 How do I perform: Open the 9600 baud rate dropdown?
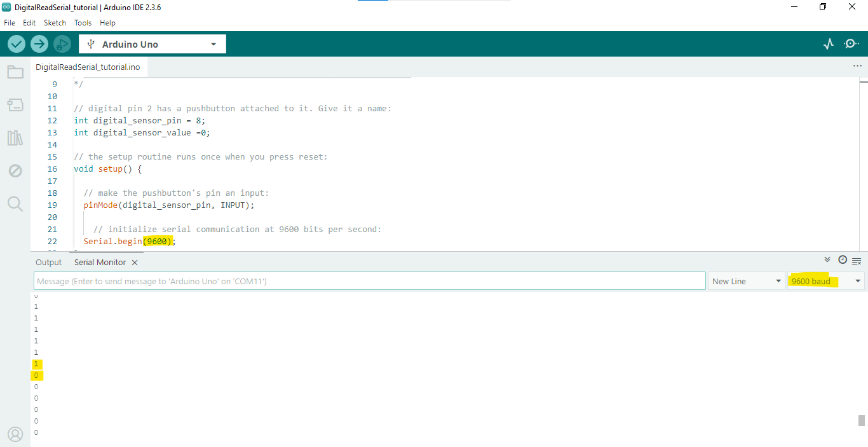(825, 281)
